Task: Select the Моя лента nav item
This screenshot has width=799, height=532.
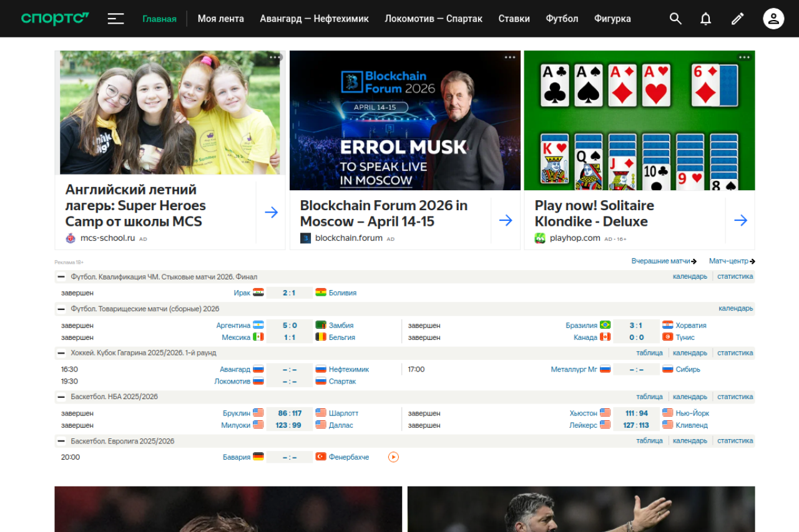Action: pyautogui.click(x=220, y=19)
